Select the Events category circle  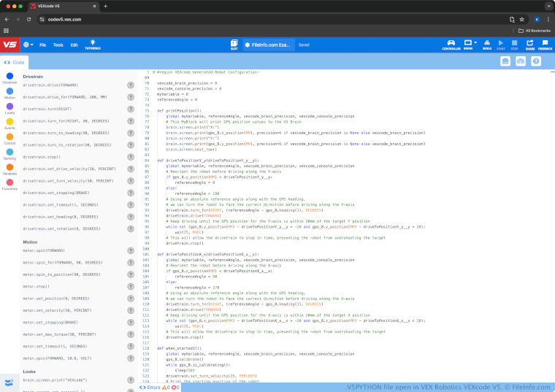[10, 122]
